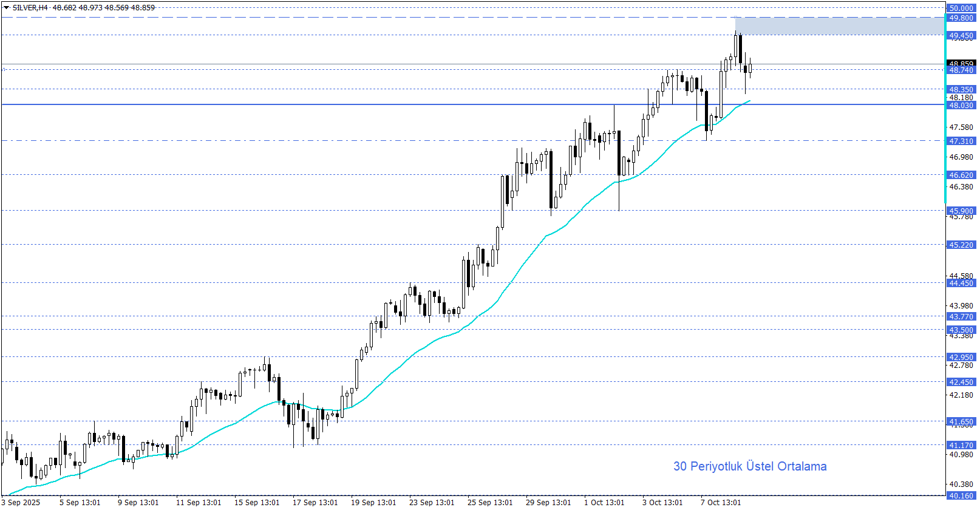Click the 50.000 price level label
The height and width of the screenshot is (510, 980).
[961, 8]
